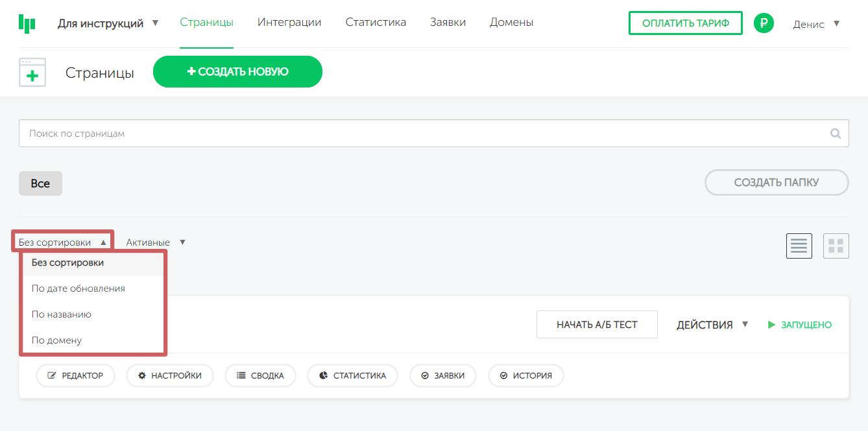Switch to list view layout
Screen dimensions: 868x431
tap(799, 246)
